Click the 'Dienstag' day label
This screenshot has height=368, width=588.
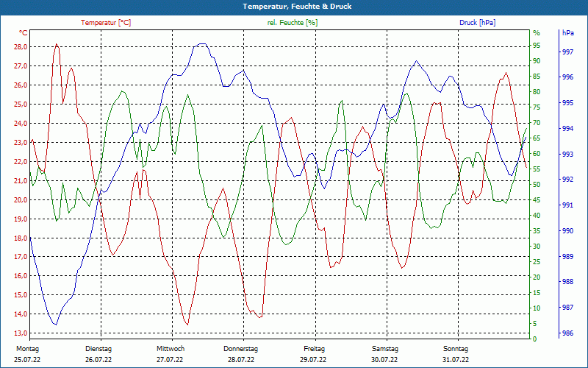pyautogui.click(x=98, y=349)
